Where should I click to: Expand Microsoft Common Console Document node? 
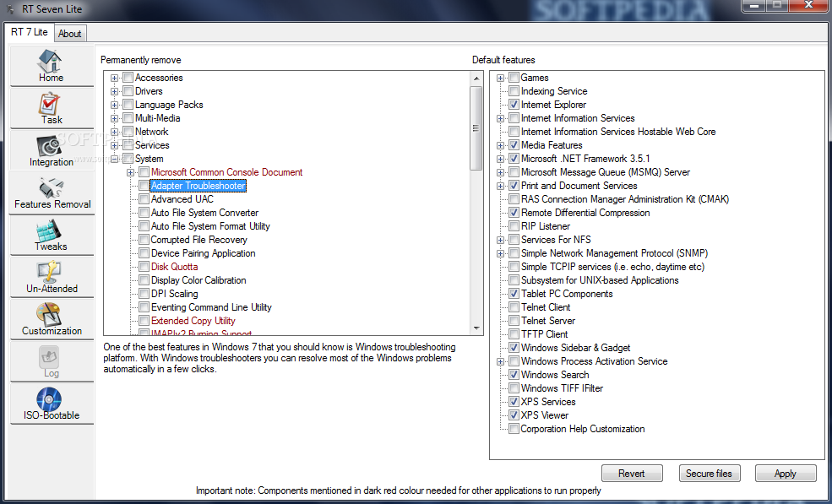tap(130, 172)
